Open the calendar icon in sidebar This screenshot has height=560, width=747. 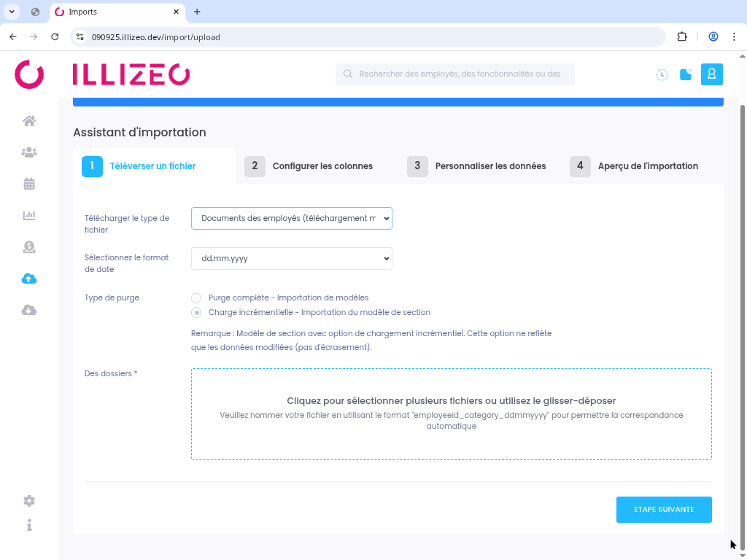[29, 184]
